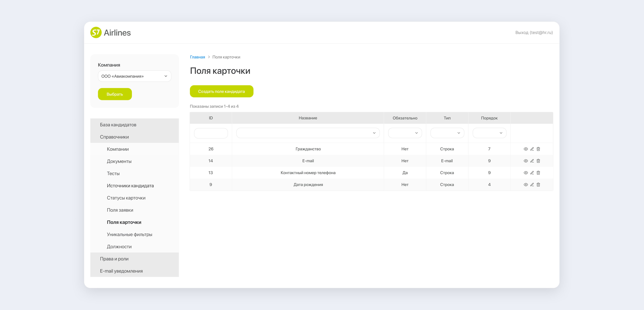This screenshot has height=310, width=644.
Task: Open the Компания dropdown ООО «Авиакомпания»
Action: pyautogui.click(x=135, y=76)
